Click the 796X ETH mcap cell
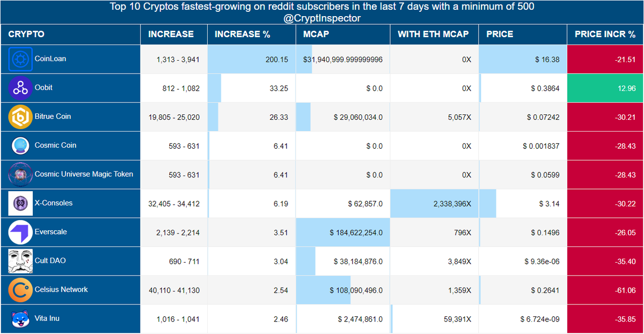This screenshot has width=644, height=334. click(x=434, y=233)
